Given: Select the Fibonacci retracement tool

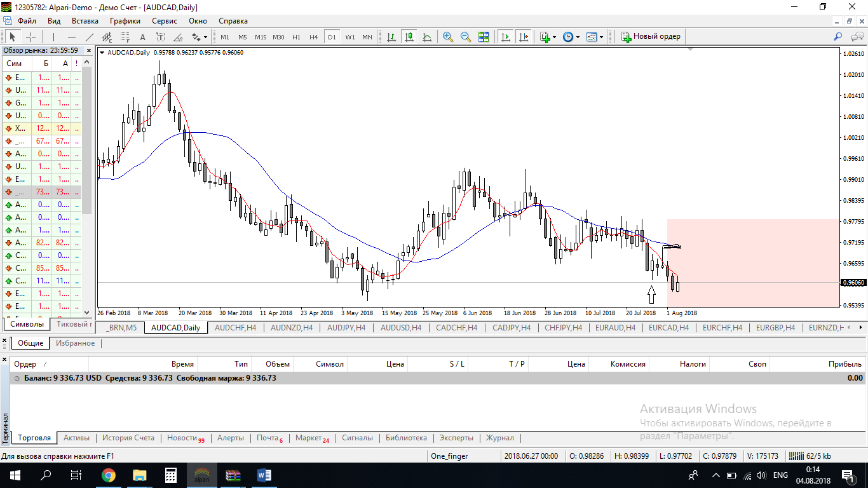Looking at the screenshot, I should click(125, 37).
